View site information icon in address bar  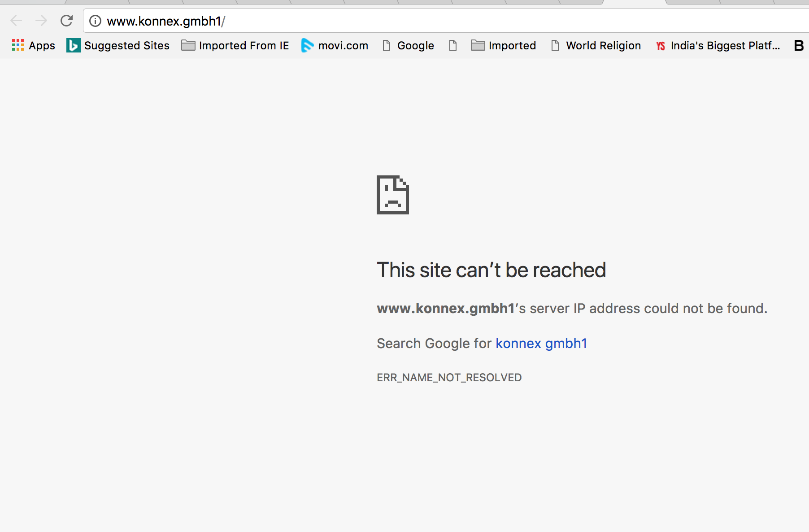pyautogui.click(x=95, y=21)
